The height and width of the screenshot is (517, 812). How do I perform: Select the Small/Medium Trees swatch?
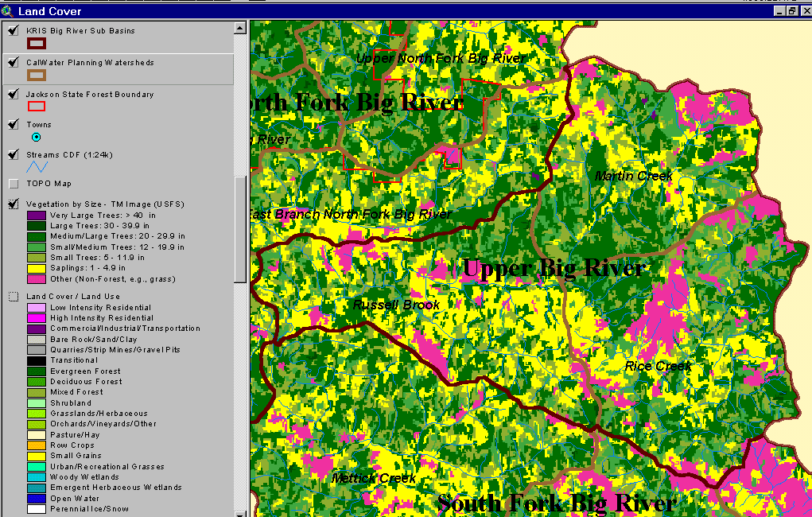(x=37, y=247)
